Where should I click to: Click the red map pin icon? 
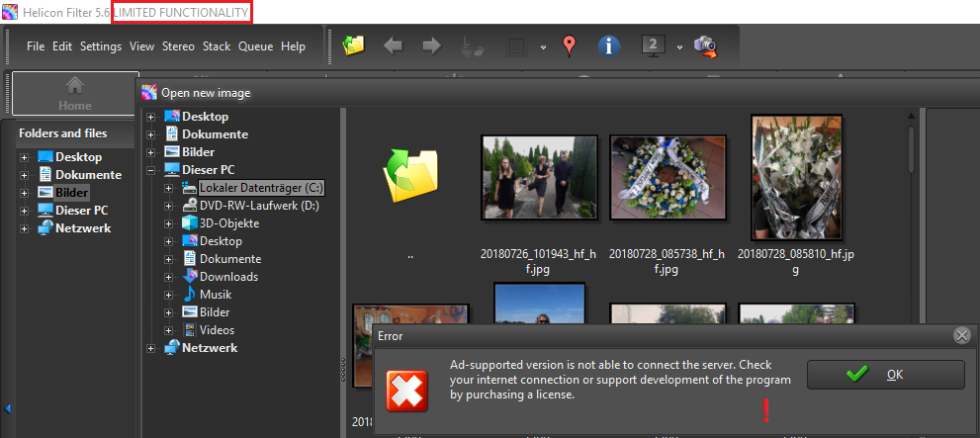tap(569, 46)
